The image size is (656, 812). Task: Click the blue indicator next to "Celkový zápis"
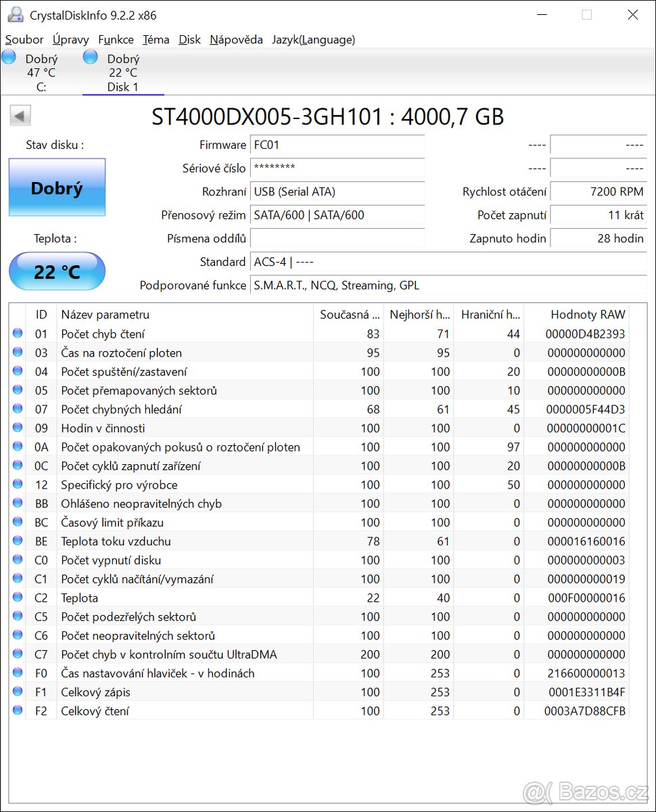pos(17,692)
